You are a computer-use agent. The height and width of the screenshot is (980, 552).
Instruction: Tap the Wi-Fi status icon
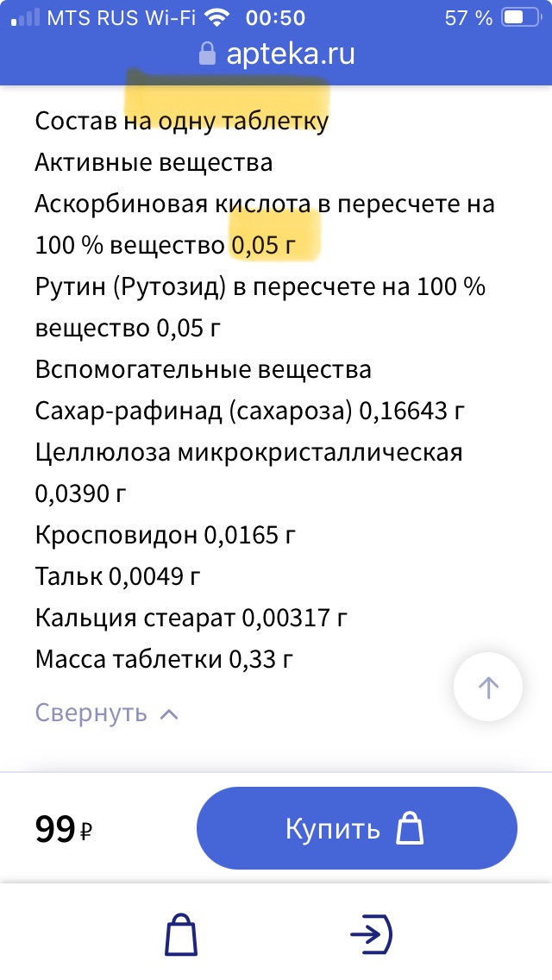tap(217, 17)
